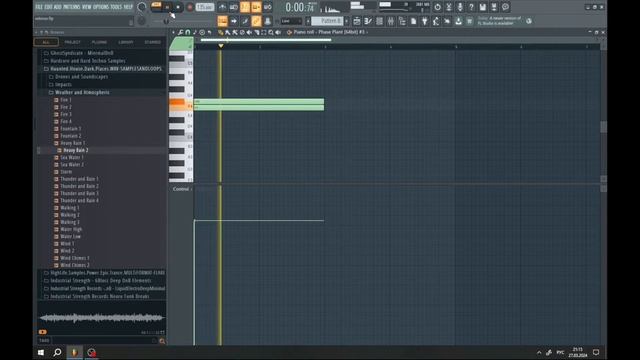Select the piano roll playback speaker tool

pos(278,32)
